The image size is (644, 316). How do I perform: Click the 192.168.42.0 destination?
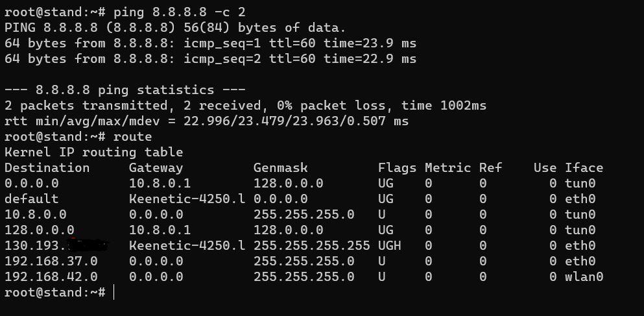(51, 276)
